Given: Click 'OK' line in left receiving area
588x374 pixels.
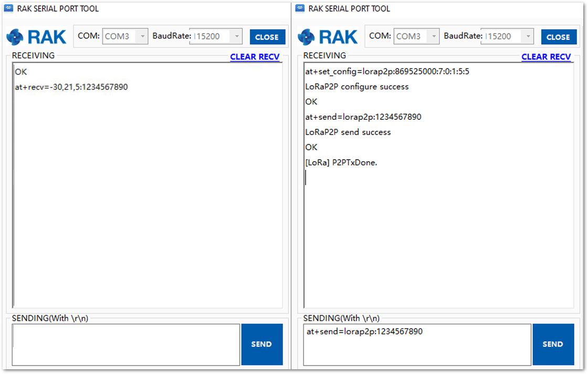Looking at the screenshot, I should [x=21, y=71].
